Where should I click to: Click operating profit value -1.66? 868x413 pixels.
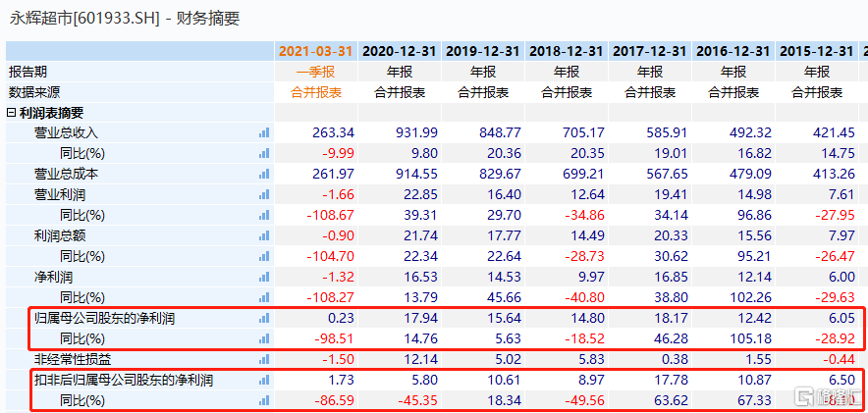[x=337, y=194]
